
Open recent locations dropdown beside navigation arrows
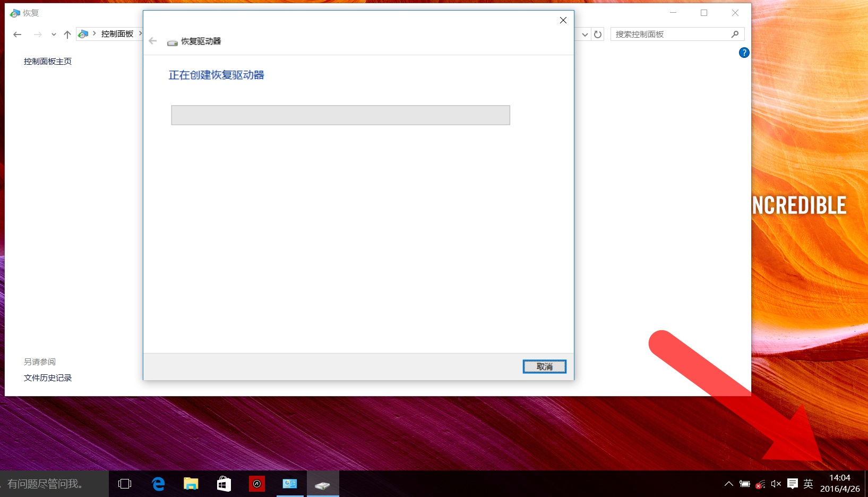(53, 34)
